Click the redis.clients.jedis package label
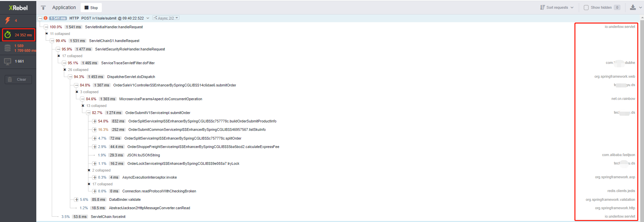 tap(621, 191)
